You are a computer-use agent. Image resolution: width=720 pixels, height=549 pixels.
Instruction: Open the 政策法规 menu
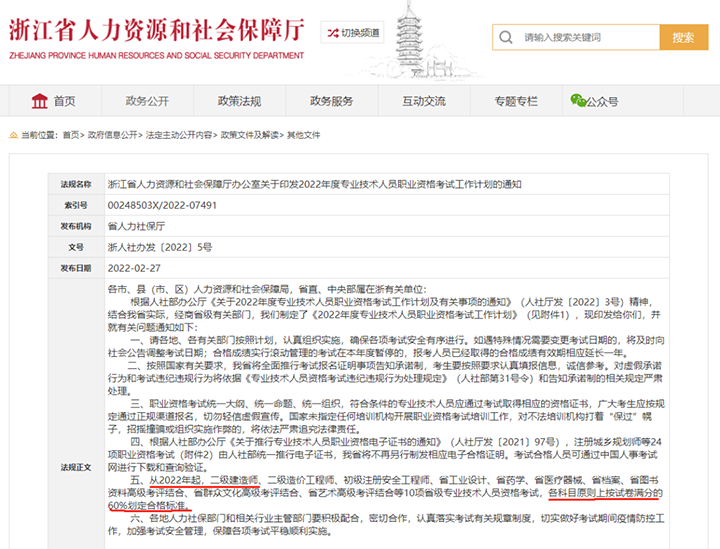[240, 101]
